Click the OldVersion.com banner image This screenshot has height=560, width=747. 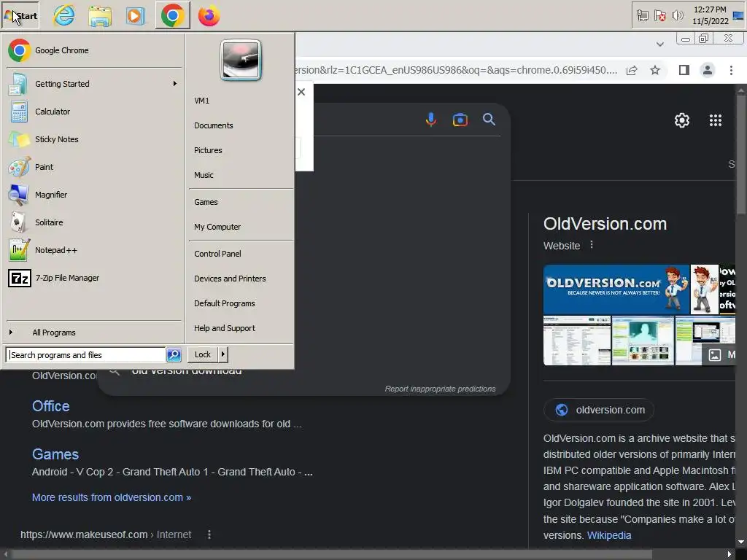tap(616, 289)
